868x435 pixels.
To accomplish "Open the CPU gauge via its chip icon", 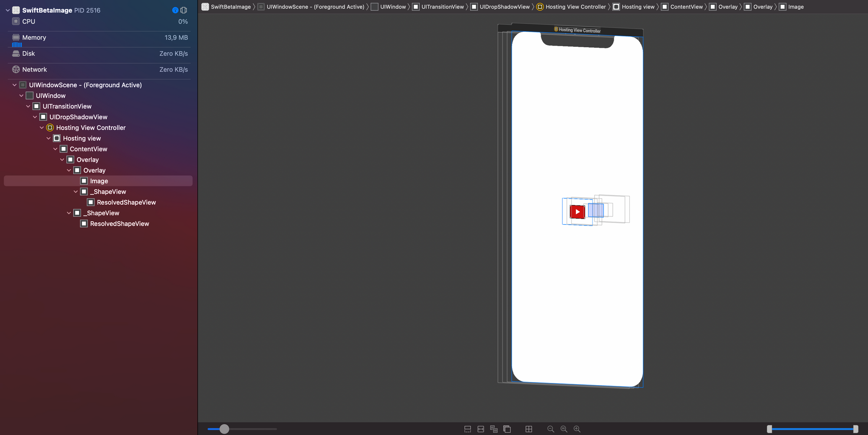I will click(16, 21).
